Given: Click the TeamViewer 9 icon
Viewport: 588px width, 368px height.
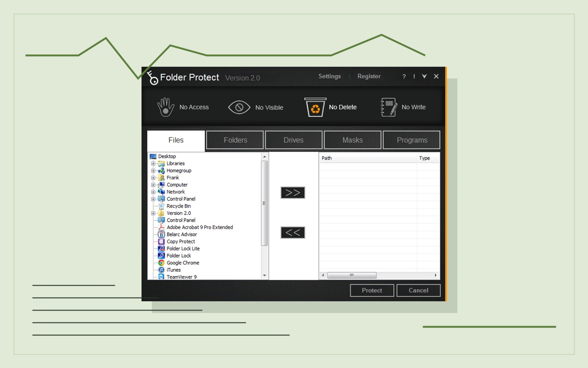Looking at the screenshot, I should pyautogui.click(x=161, y=277).
